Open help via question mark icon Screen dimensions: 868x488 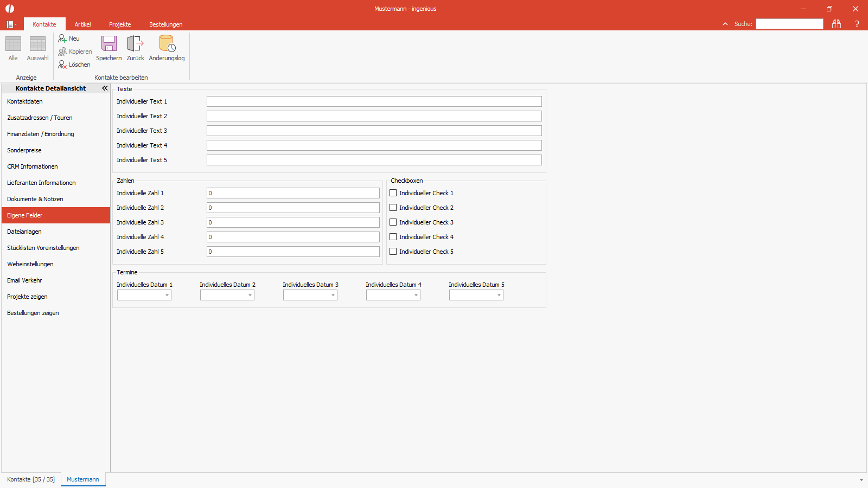(857, 24)
